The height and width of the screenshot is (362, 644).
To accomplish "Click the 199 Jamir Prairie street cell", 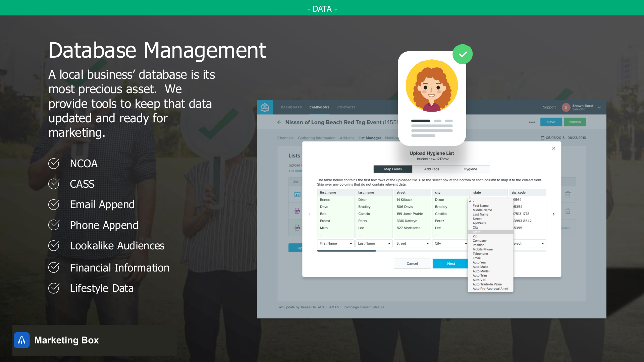I will [412, 214].
